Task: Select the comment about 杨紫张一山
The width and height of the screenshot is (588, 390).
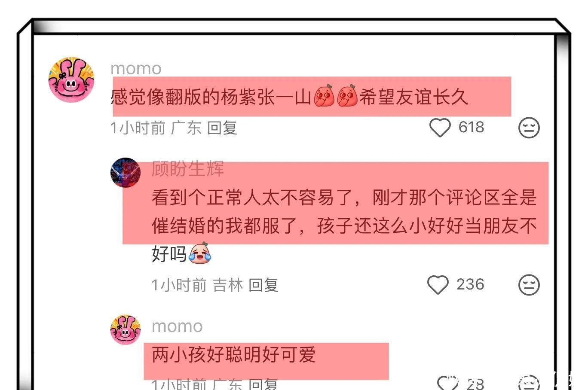Action: 289,97
